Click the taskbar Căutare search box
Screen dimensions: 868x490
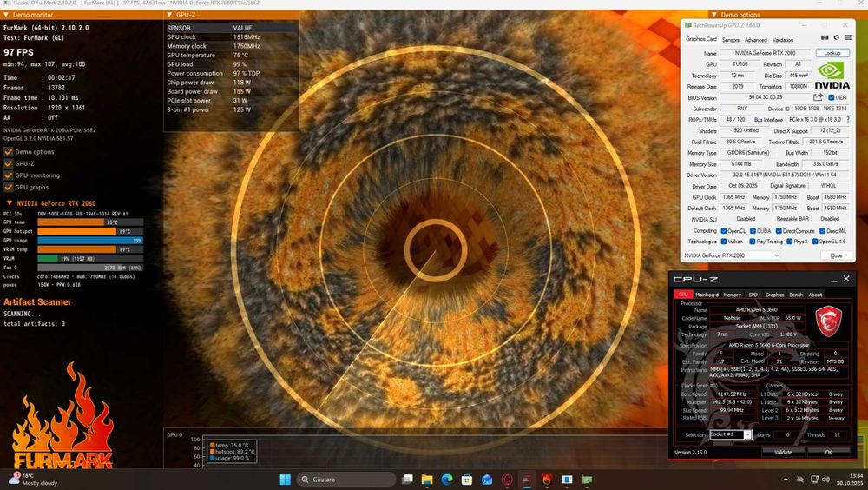(346, 480)
